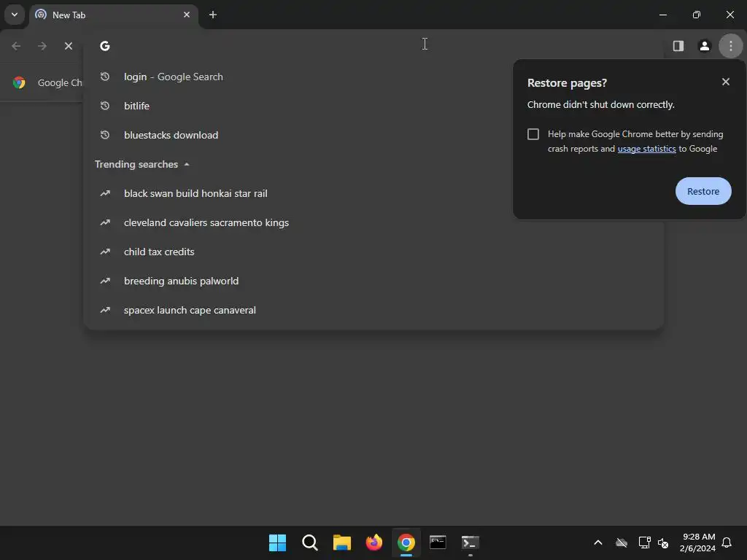
Task: Open the tab search dropdown arrow
Action: [x=15, y=15]
